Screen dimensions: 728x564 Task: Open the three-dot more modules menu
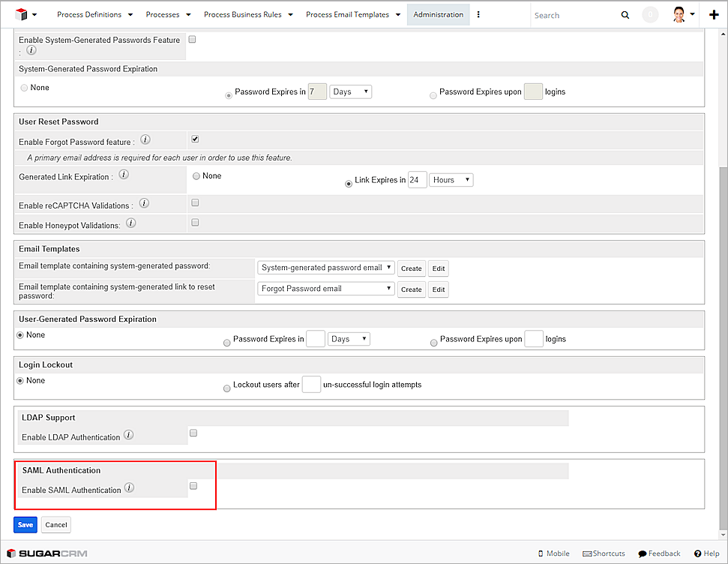point(478,14)
